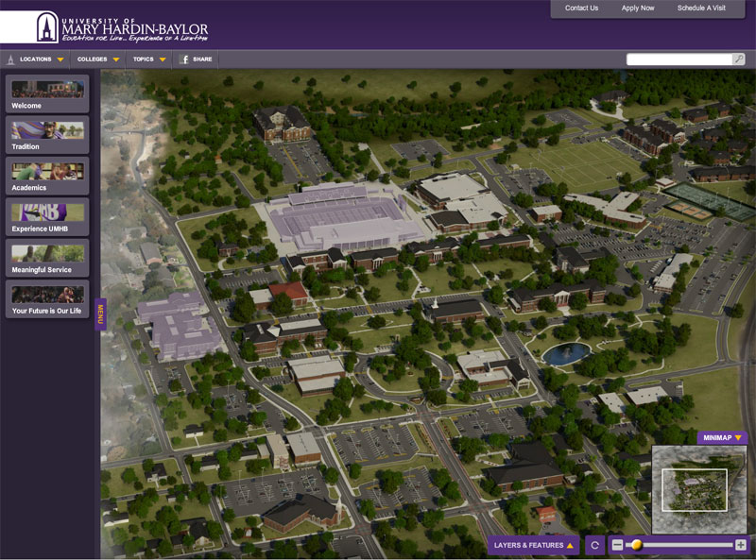Image resolution: width=756 pixels, height=560 pixels.
Task: Collapse the side MENU tab
Action: click(100, 314)
